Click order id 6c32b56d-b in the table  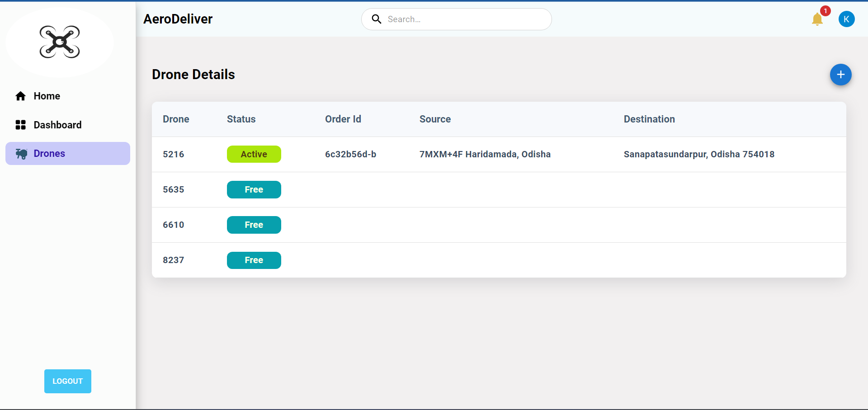350,154
